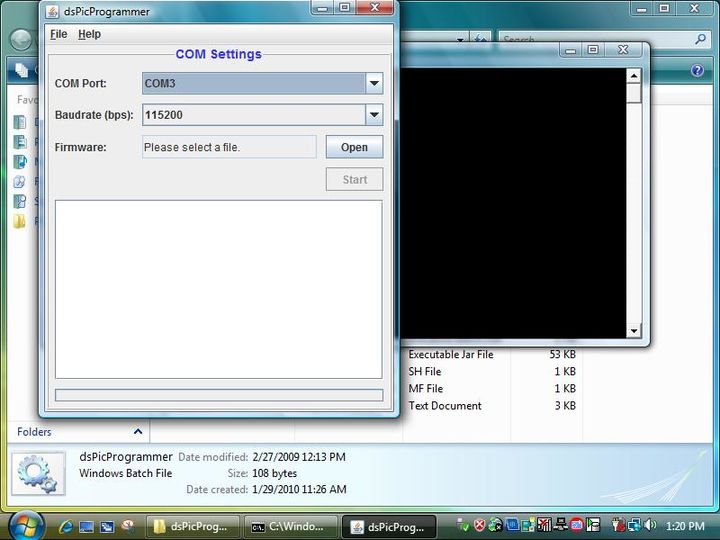Expand the Baudrate dropdown list
This screenshot has height=540, width=720.
pyautogui.click(x=373, y=115)
